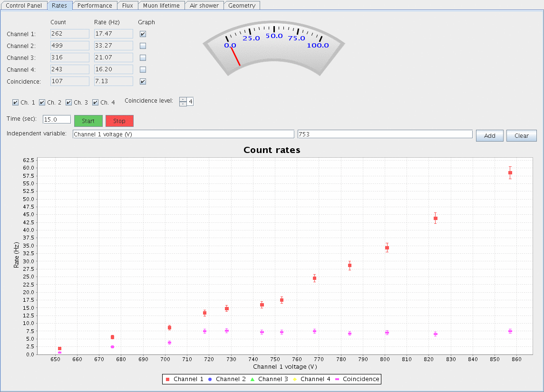Screen dimensions: 544x392
Task: Disable the Coincidence graph checkbox
Action: click(143, 81)
